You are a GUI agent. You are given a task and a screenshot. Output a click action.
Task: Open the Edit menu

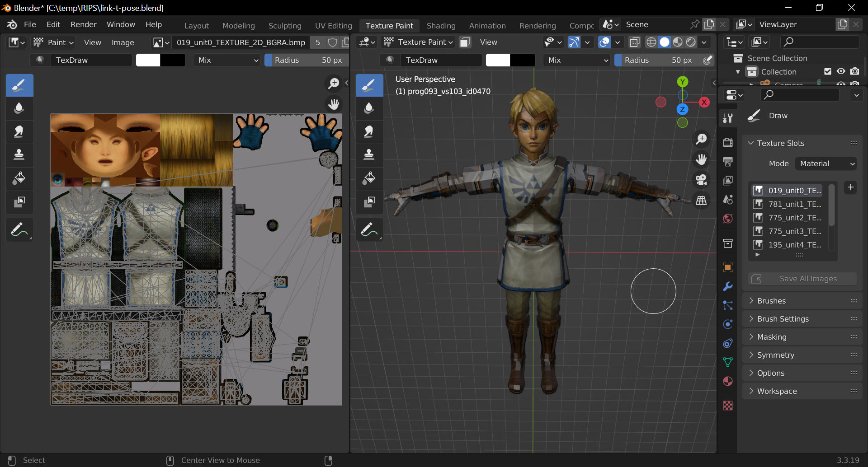53,24
